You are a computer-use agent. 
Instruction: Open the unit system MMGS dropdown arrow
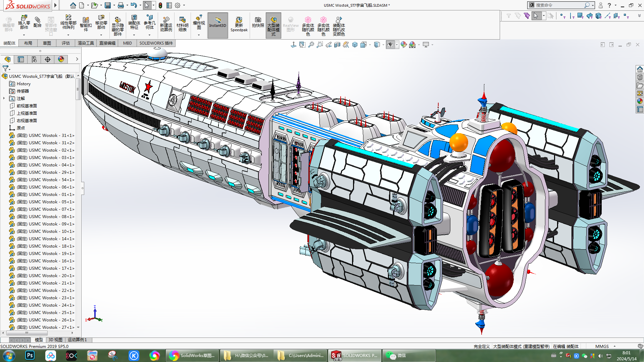[615, 346]
